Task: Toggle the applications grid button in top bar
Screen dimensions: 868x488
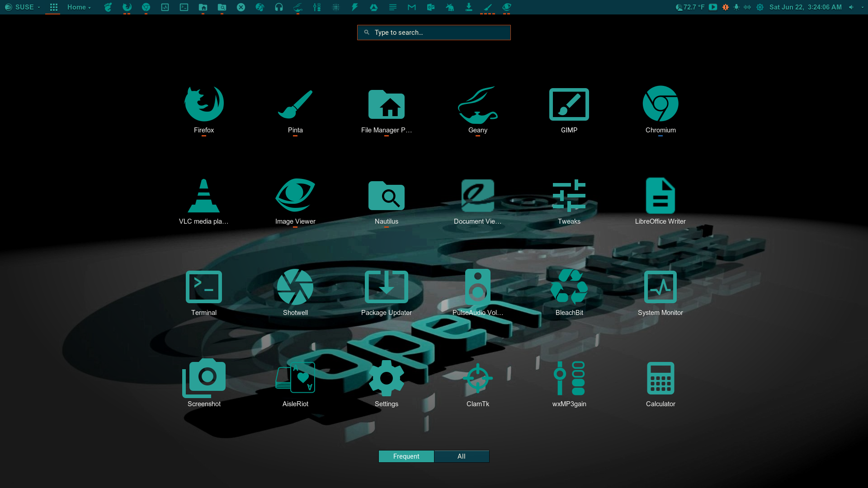Action: (x=53, y=7)
